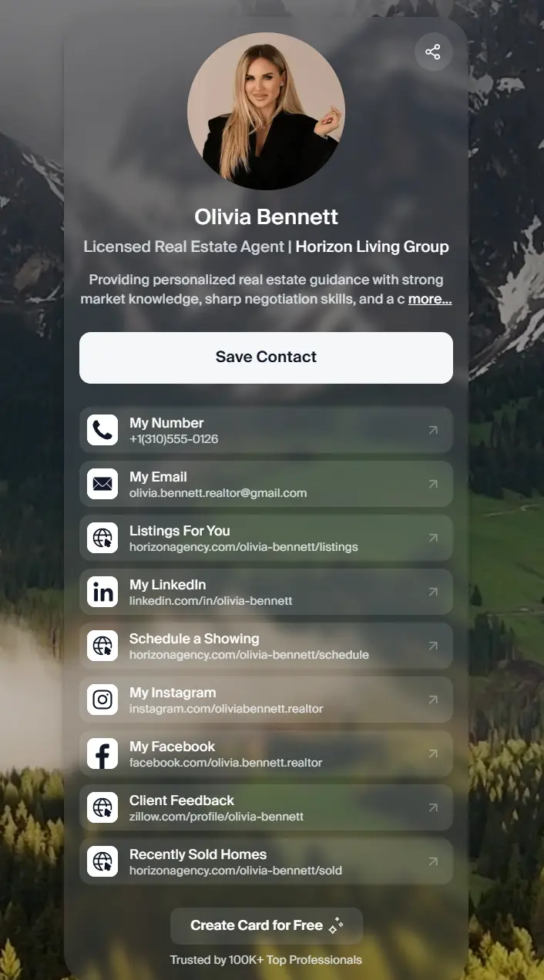Click Trusted by 100K+ Top Professionals text
544x980 pixels.
(266, 960)
